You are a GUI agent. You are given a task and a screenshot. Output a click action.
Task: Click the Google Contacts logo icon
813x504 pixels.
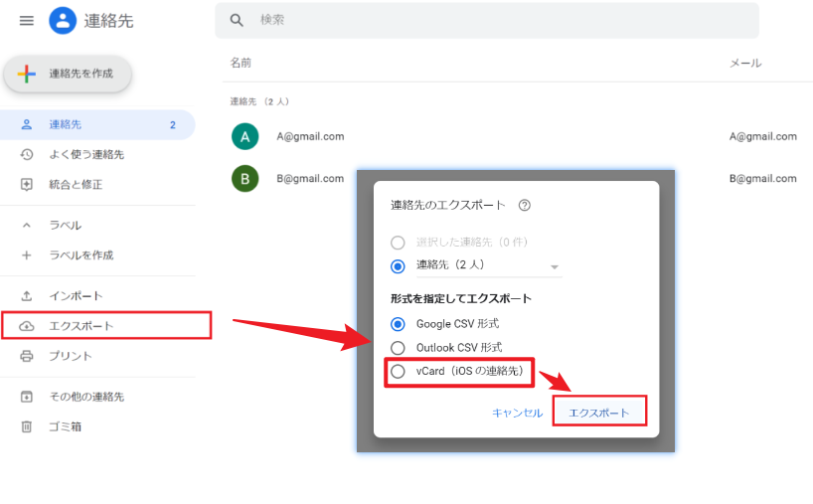point(63,20)
